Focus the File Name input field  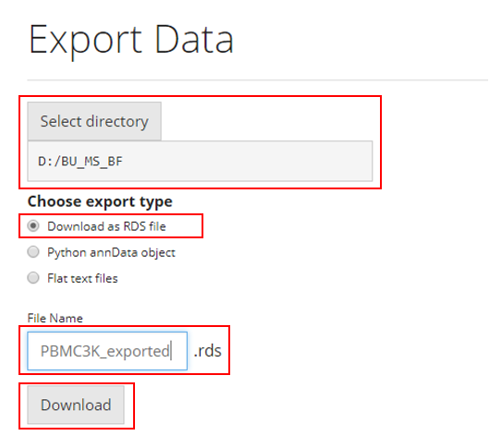coord(107,351)
